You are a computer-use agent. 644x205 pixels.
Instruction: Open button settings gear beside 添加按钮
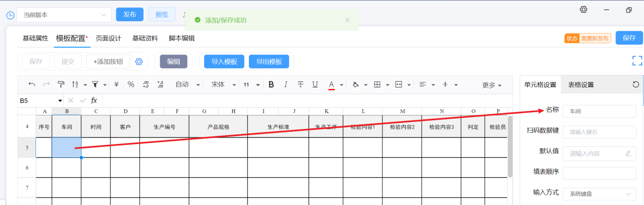click(x=139, y=61)
